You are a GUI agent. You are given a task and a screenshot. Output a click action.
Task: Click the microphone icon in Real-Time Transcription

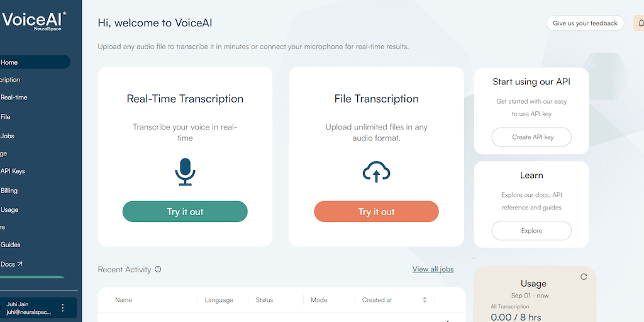click(x=185, y=172)
